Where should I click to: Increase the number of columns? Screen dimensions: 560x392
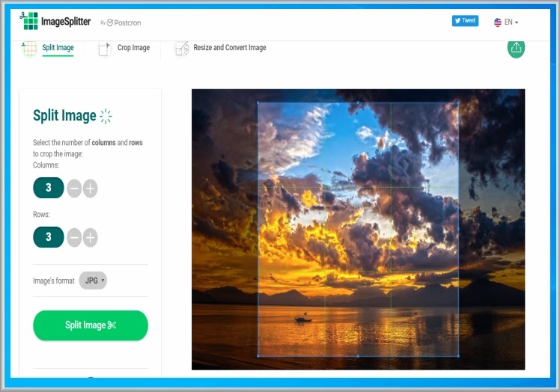[91, 189]
